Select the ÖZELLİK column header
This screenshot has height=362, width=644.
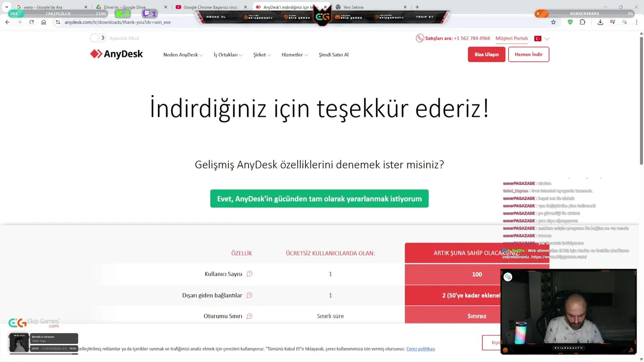tap(242, 253)
